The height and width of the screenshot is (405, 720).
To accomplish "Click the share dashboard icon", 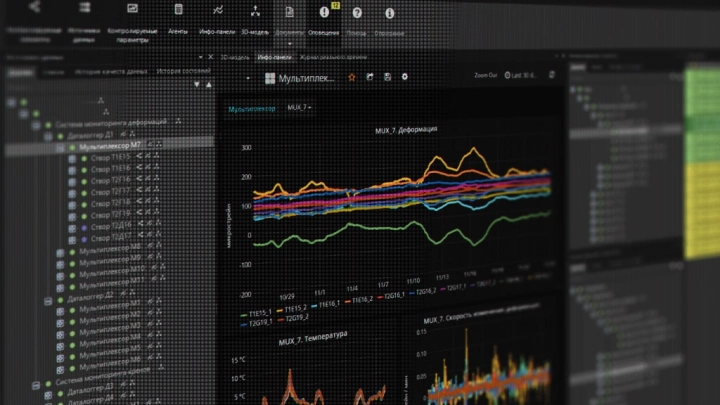I will pos(369,76).
